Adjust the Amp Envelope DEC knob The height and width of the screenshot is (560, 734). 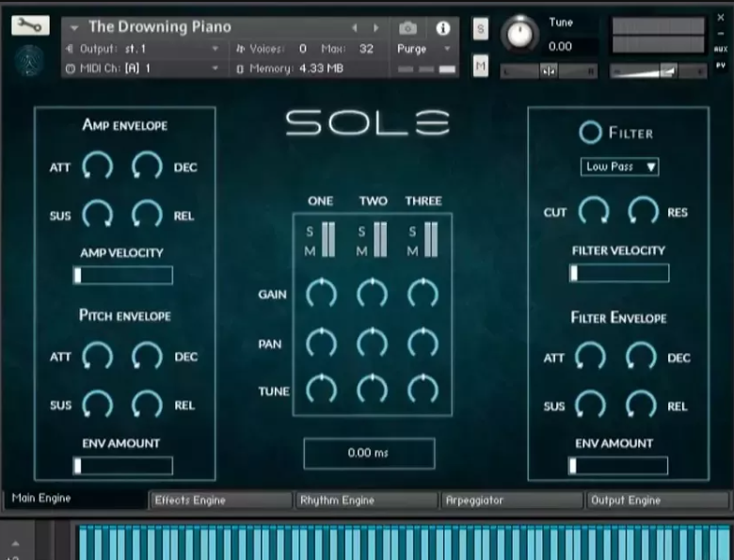(147, 166)
